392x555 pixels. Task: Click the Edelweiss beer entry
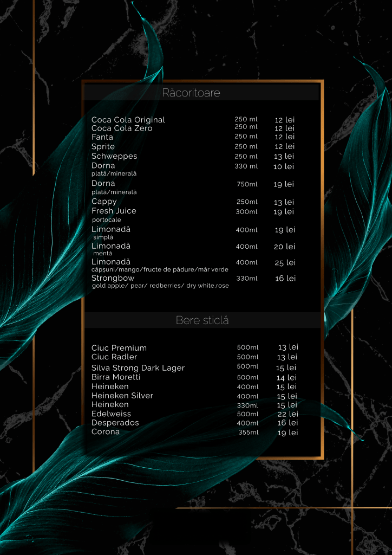pyautogui.click(x=111, y=414)
